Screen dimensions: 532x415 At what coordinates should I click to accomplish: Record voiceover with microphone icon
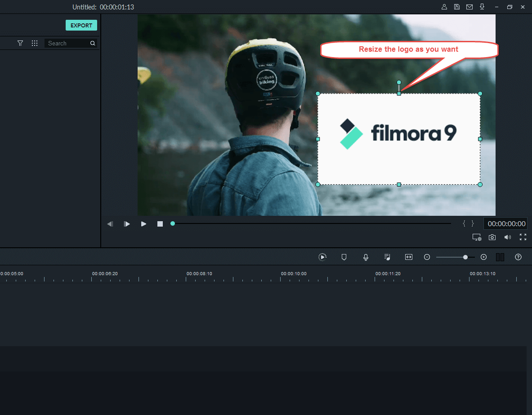coord(366,257)
